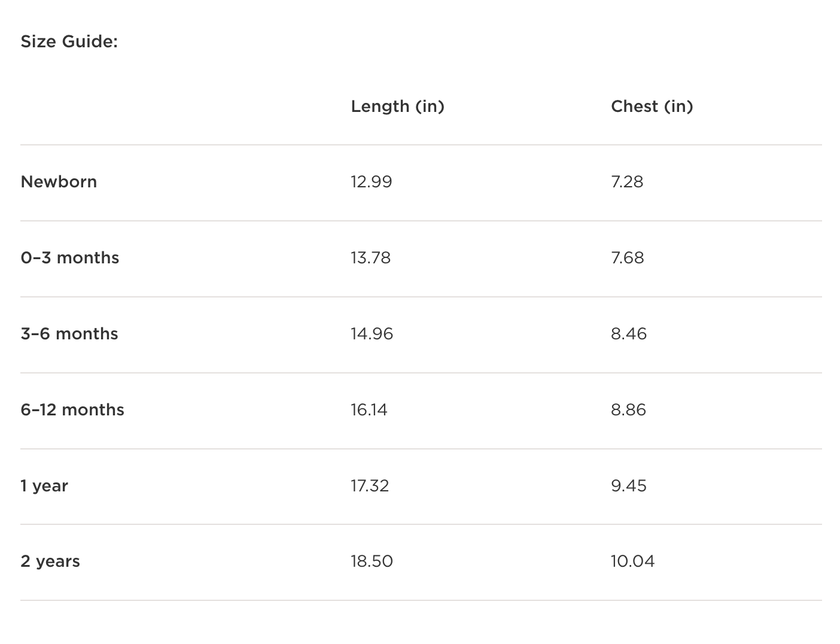Click chest value 9.45

(628, 486)
